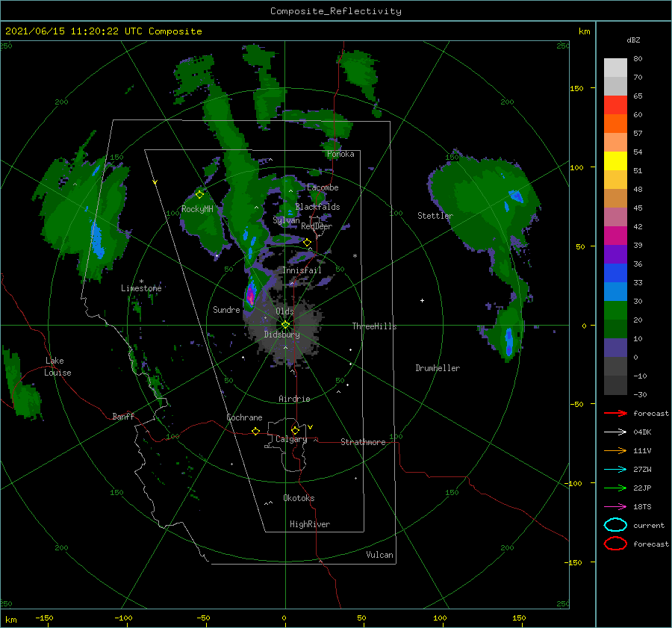Click the Ponoka label
The height and width of the screenshot is (628, 672).
pyautogui.click(x=340, y=154)
